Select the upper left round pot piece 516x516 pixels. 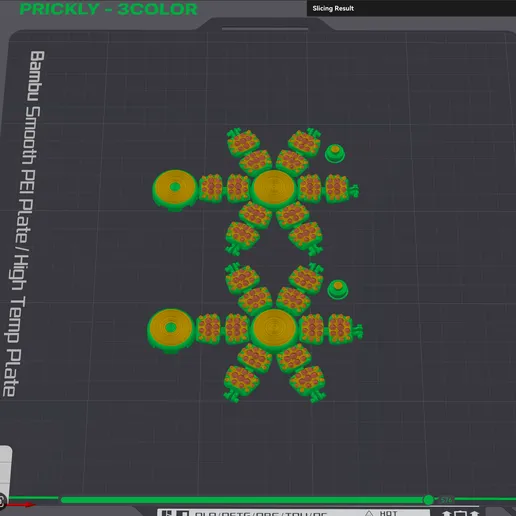coord(176,189)
